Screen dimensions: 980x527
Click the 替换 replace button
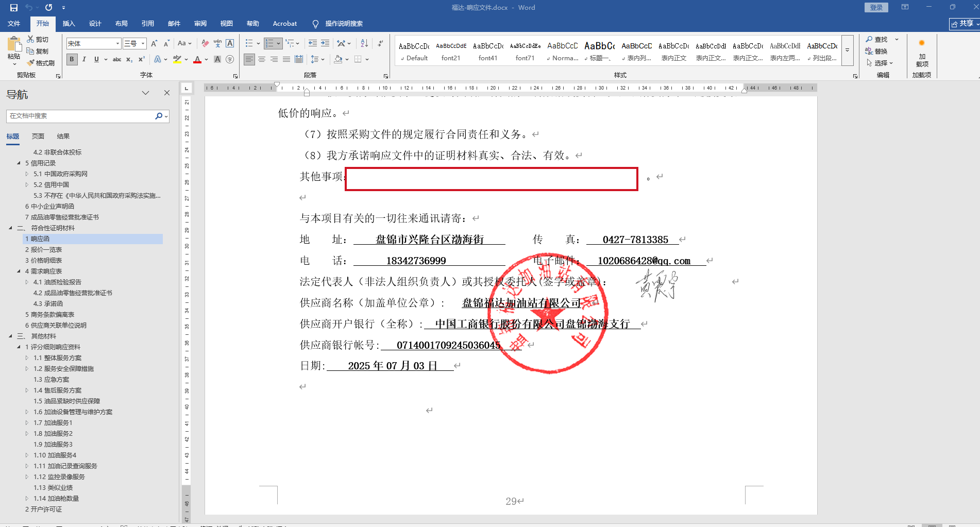[x=876, y=51]
